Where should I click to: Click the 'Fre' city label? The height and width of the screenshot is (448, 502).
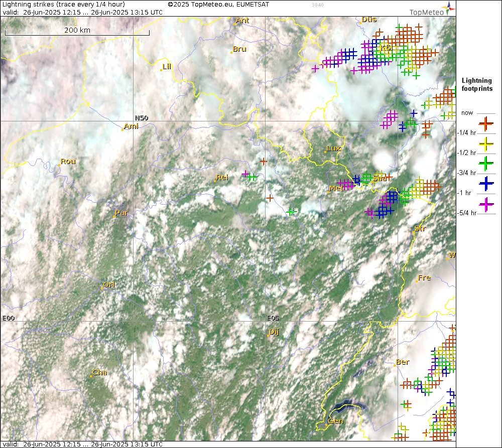(x=424, y=278)
